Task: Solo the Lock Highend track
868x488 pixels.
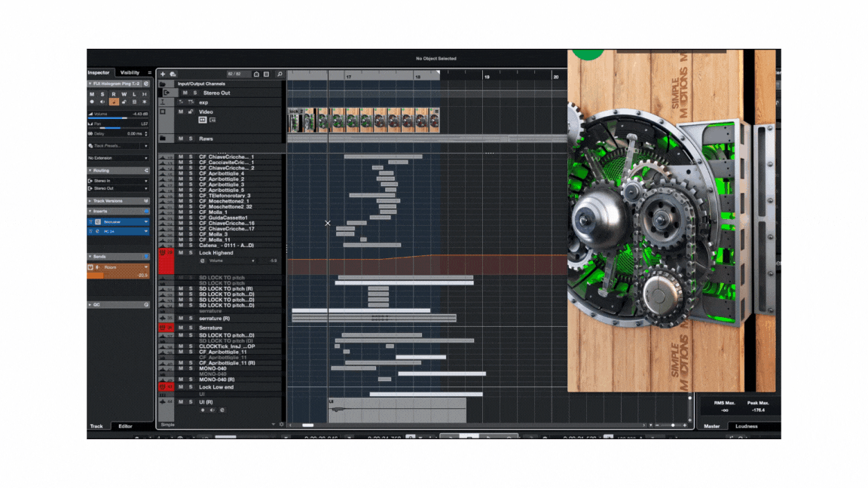Action: pyautogui.click(x=191, y=253)
